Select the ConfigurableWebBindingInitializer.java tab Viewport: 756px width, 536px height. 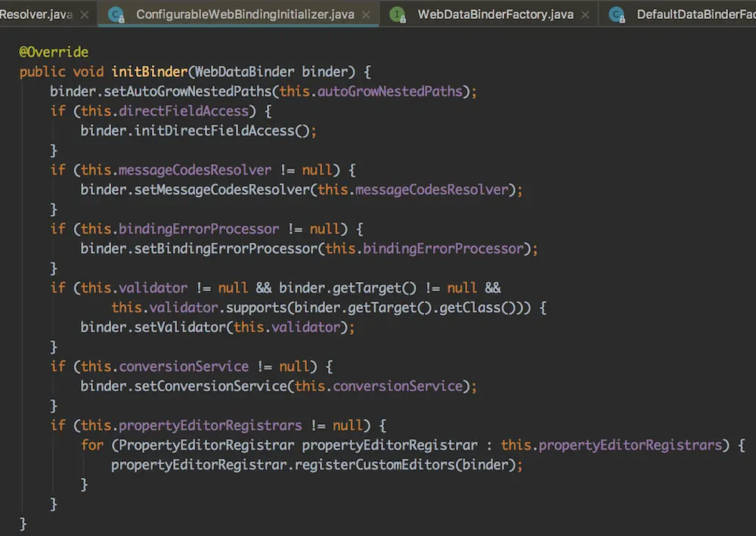pos(245,14)
